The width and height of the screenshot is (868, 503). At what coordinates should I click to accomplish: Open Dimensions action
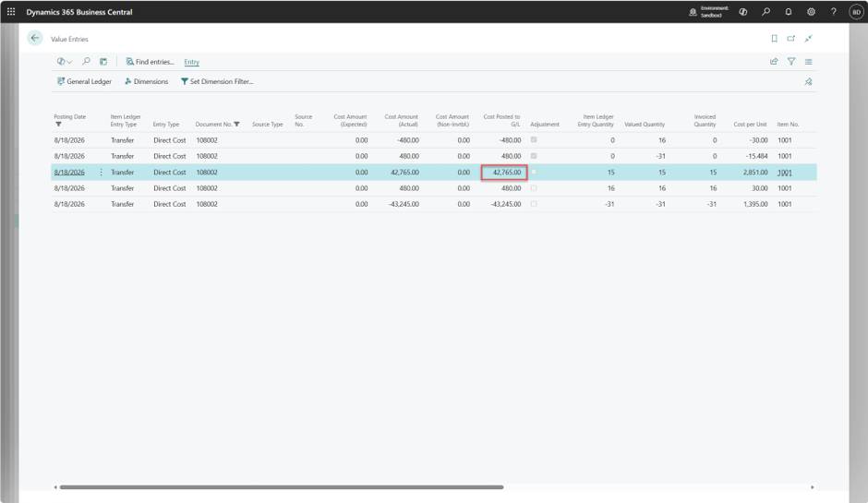(146, 81)
